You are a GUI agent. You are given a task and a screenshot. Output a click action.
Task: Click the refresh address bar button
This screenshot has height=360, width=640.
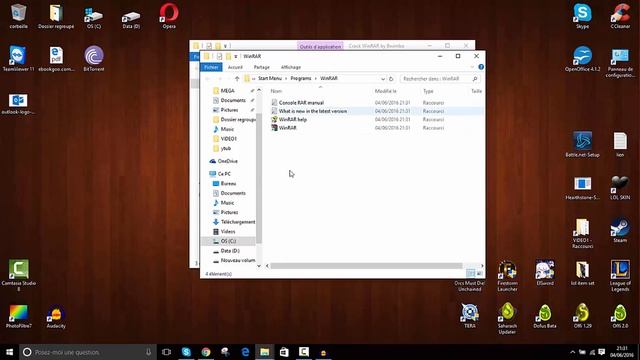(391, 79)
